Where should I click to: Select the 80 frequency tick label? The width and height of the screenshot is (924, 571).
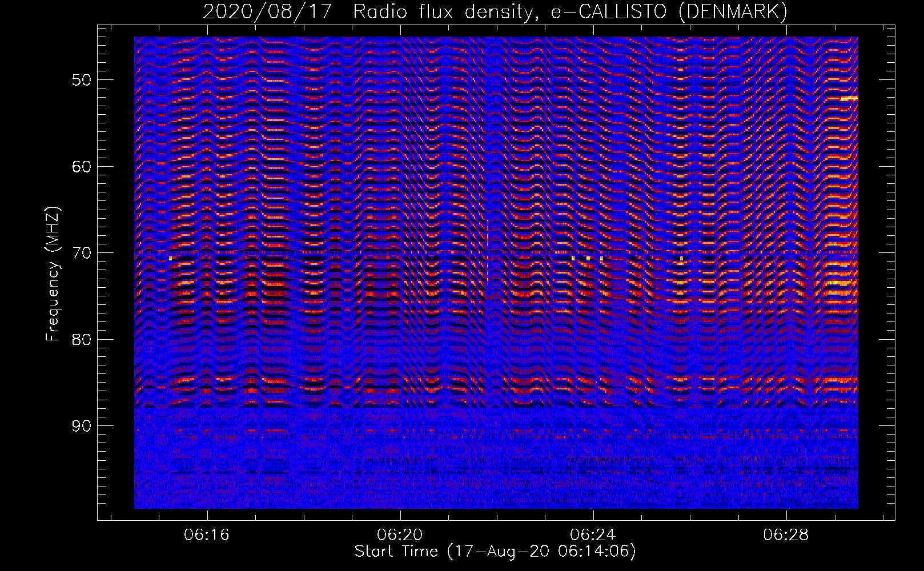(x=82, y=340)
